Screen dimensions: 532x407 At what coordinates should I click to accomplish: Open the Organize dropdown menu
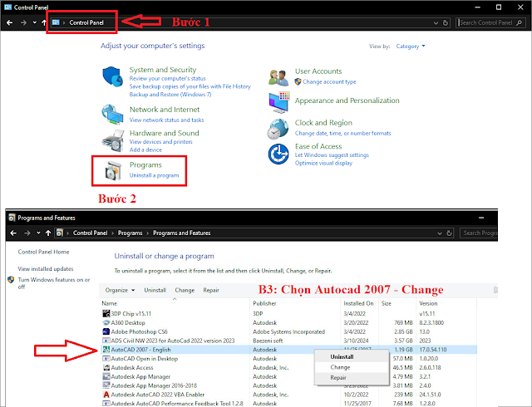[120, 290]
